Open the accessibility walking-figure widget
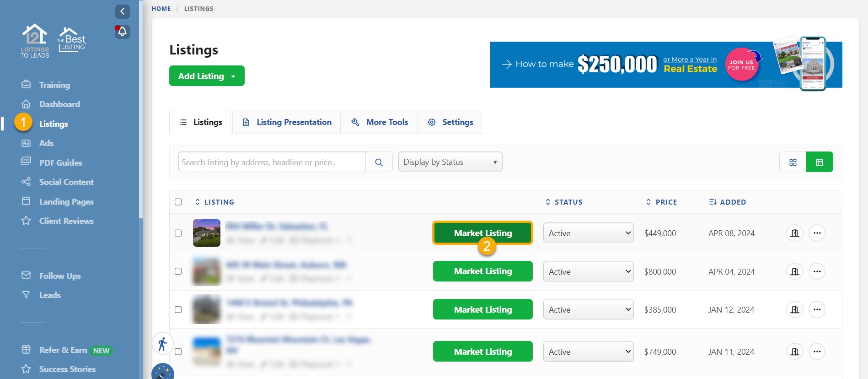Screen dimensions: 868x379 (x=162, y=344)
